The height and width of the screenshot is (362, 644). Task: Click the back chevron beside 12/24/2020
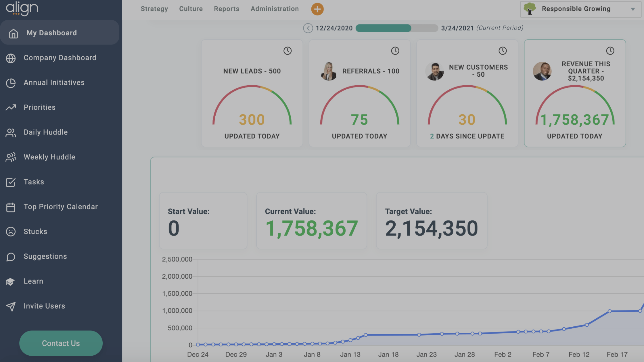tap(308, 28)
